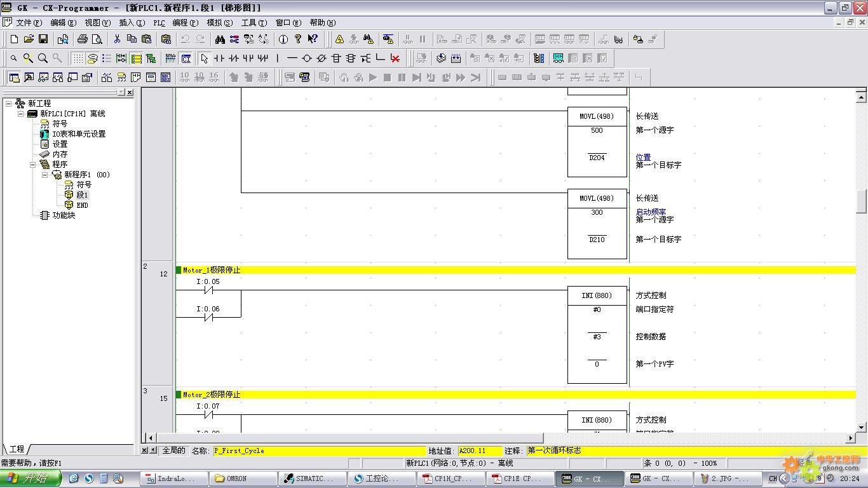Click the yellow warning triangle compile icon

(x=339, y=39)
